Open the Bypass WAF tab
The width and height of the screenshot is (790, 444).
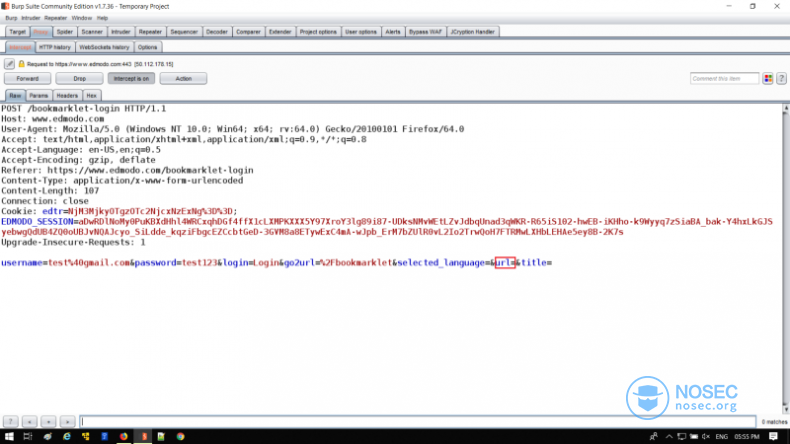425,32
